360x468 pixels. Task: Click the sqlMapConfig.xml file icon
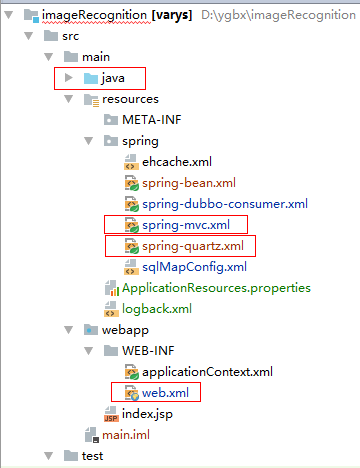click(131, 267)
